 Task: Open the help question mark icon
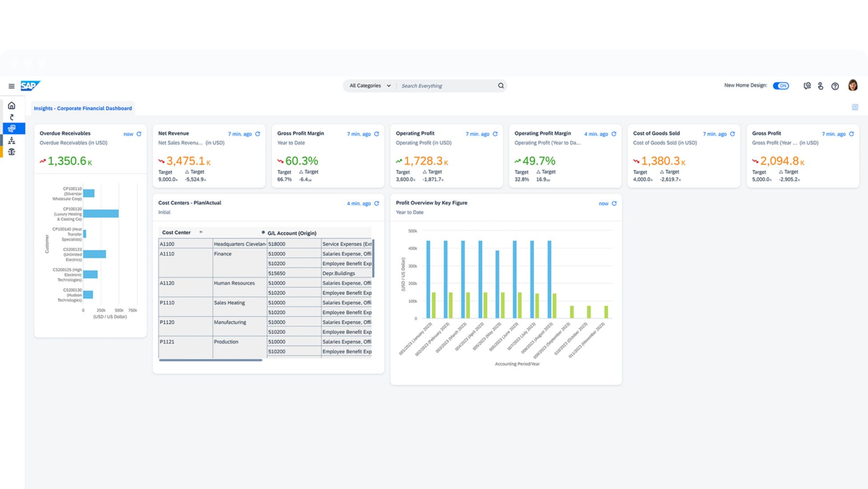(835, 86)
